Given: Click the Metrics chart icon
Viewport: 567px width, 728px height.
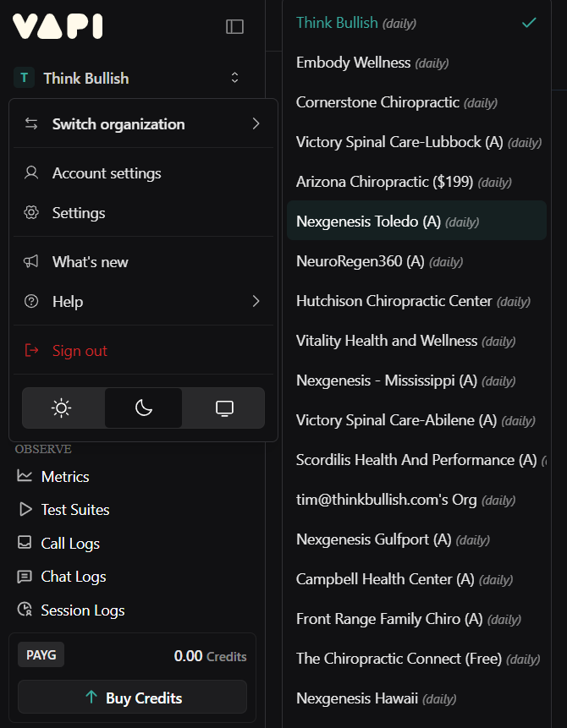Looking at the screenshot, I should [x=25, y=476].
